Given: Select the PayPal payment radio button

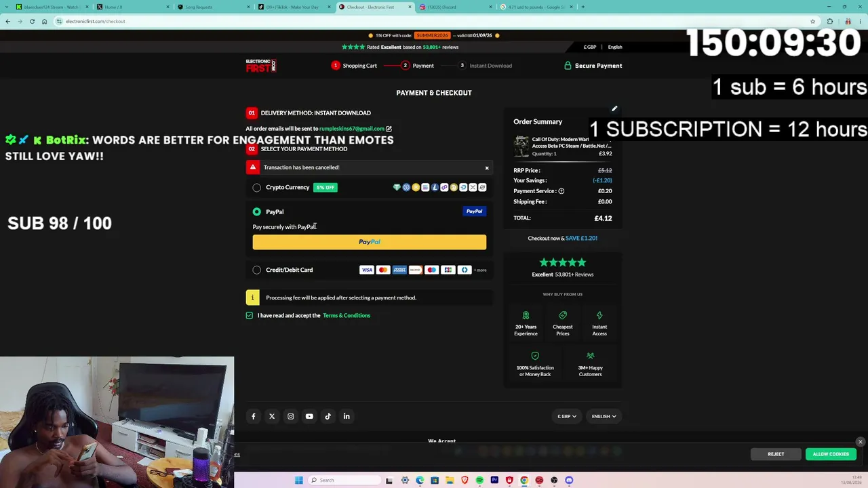Looking at the screenshot, I should tap(256, 212).
